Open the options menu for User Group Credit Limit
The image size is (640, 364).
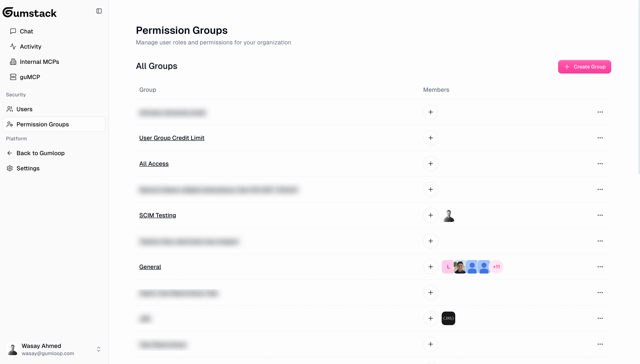[x=601, y=138]
